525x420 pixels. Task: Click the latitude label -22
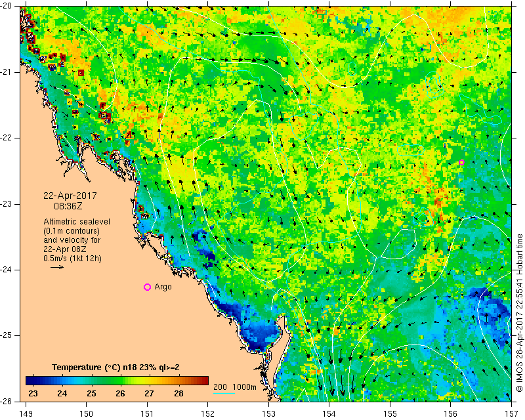pyautogui.click(x=6, y=138)
